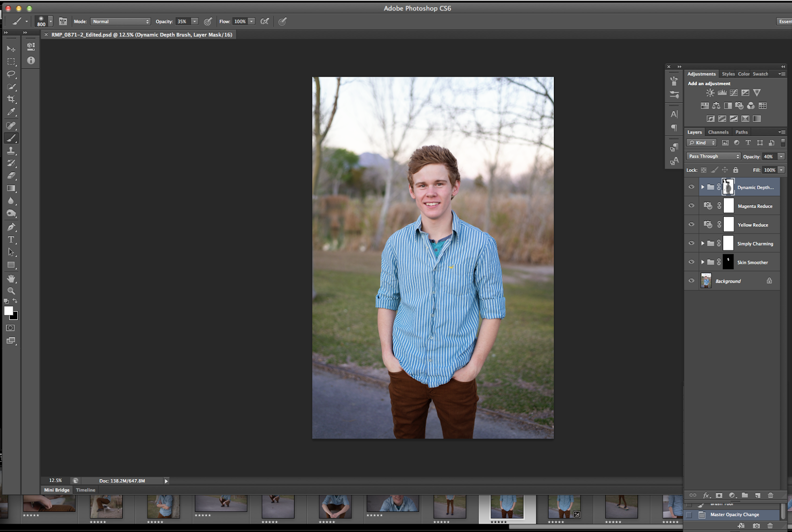Open the brush Opacity slider dropdown
The image size is (792, 532).
point(195,21)
